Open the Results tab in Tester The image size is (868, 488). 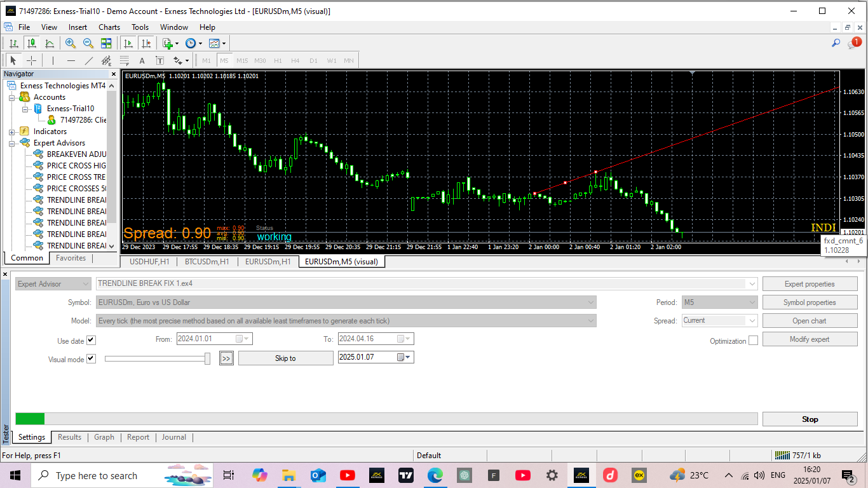(x=70, y=437)
